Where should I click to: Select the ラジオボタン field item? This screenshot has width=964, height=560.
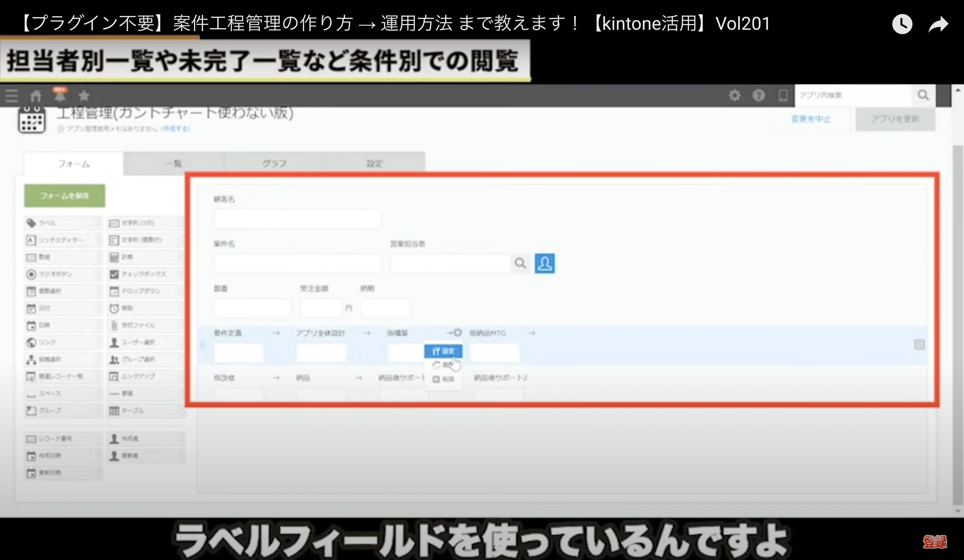click(56, 274)
